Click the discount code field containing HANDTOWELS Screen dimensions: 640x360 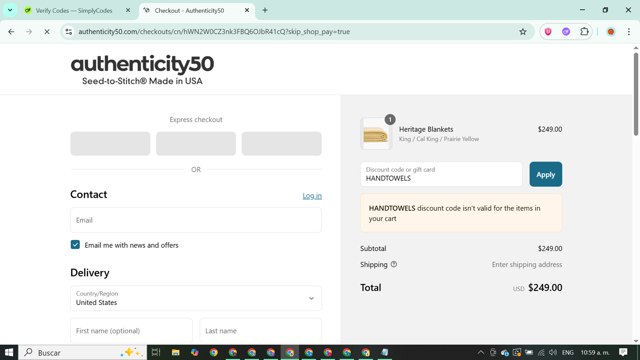tap(441, 174)
